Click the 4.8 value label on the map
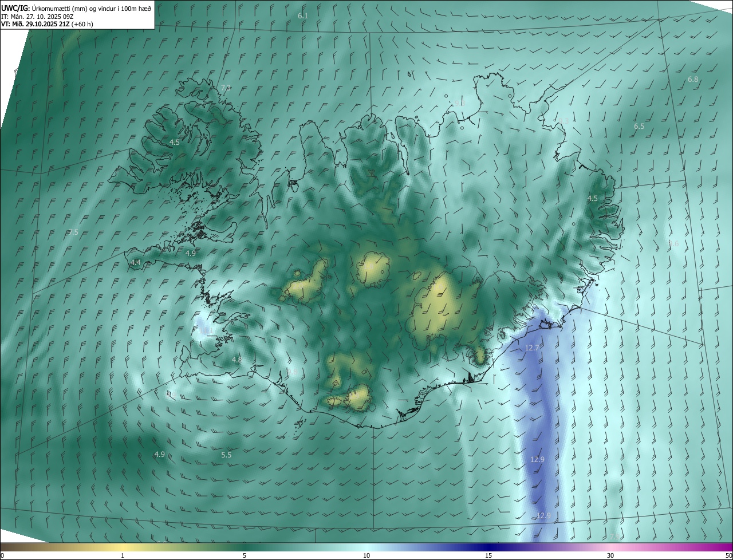Image resolution: width=733 pixels, height=560 pixels. point(237,360)
